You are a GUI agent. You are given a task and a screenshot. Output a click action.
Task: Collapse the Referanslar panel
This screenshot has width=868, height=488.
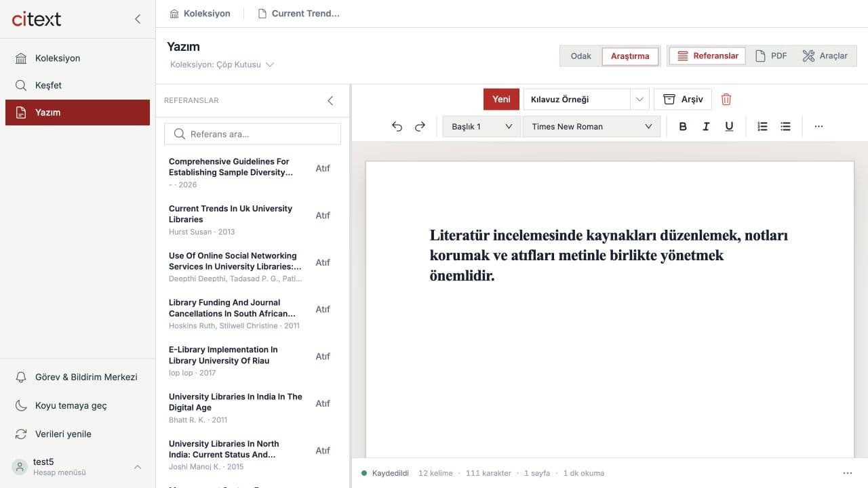(x=330, y=100)
